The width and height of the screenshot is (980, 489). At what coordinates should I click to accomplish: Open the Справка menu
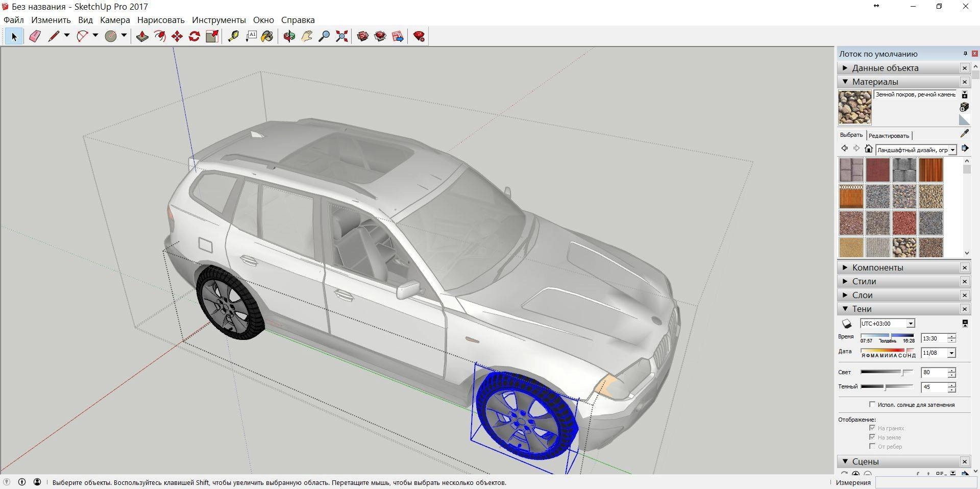pyautogui.click(x=298, y=20)
